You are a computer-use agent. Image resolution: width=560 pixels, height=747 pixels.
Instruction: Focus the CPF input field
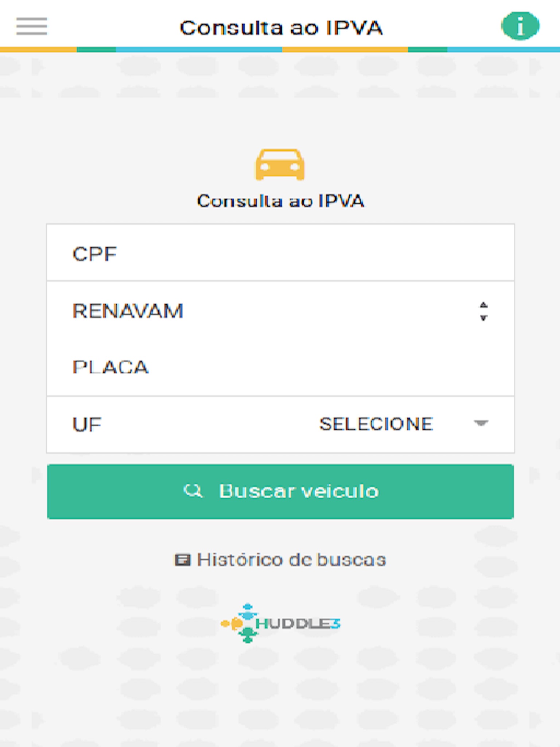click(280, 253)
